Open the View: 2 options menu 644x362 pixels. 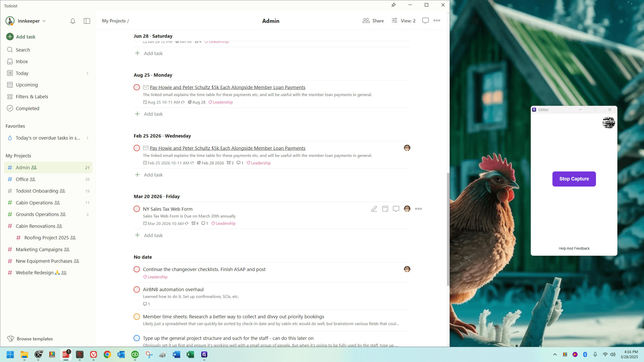(x=404, y=21)
